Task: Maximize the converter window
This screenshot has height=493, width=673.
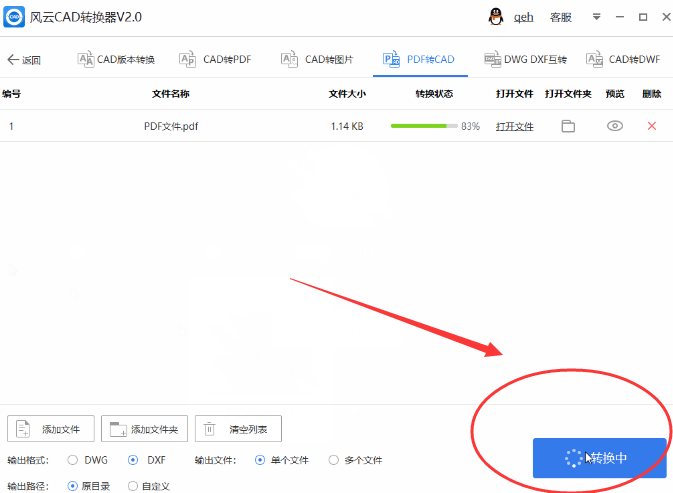Action: point(643,17)
